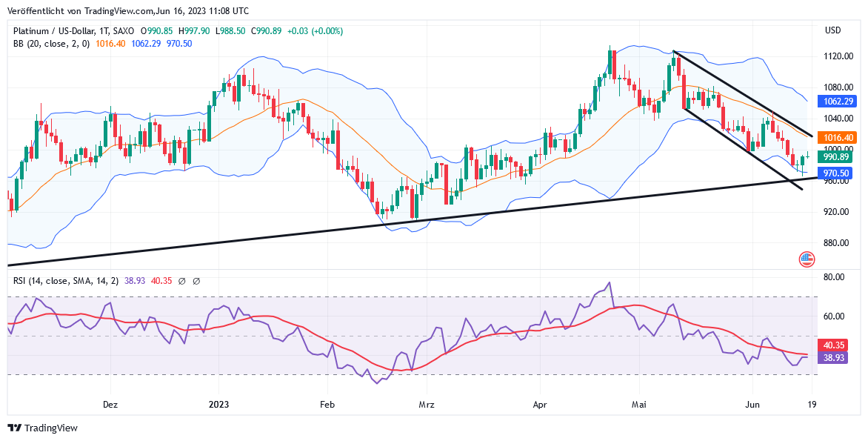The height and width of the screenshot is (441, 868).
Task: Select the BB (20, close, 2, 0) indicator legend
Action: coord(51,44)
